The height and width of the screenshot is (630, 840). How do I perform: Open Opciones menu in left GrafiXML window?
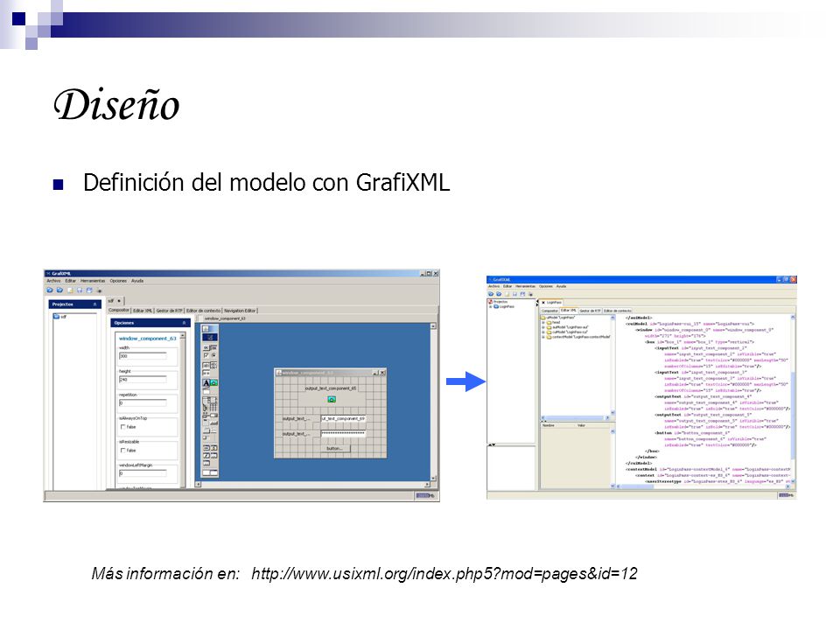(118, 281)
